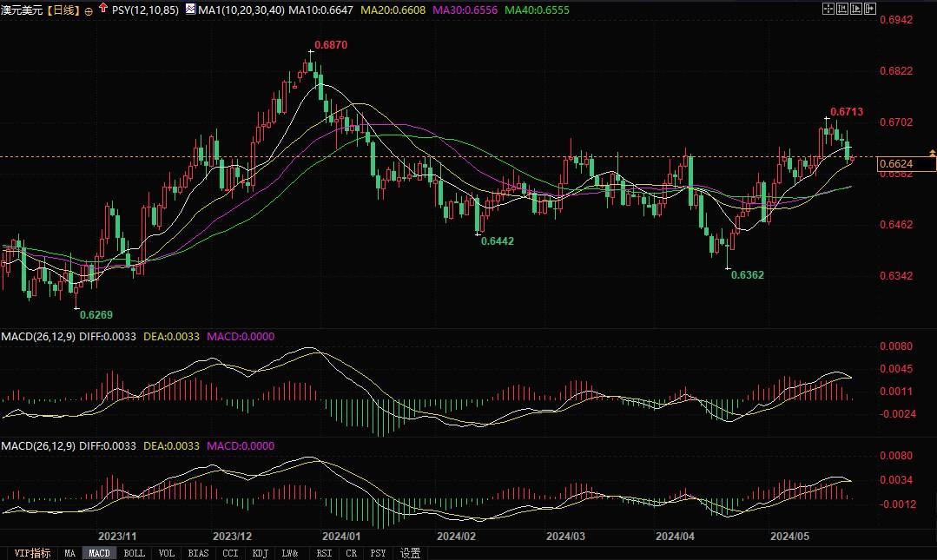Viewport: 937px width, 560px height.
Task: Click the orange price marker on right axis
Action: [x=932, y=153]
